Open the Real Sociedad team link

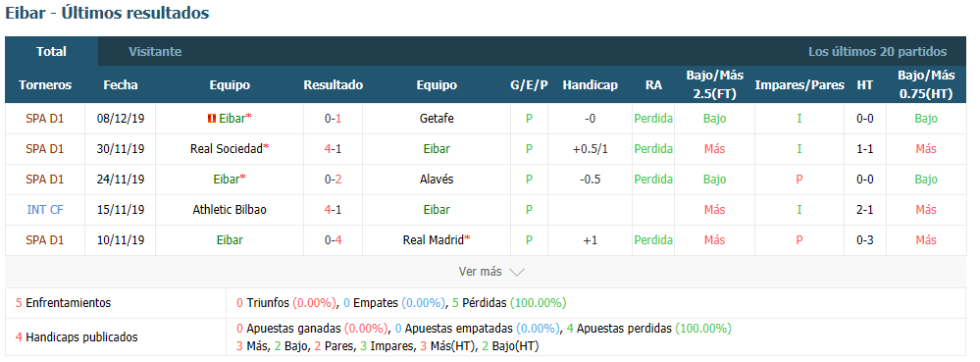coord(227,149)
